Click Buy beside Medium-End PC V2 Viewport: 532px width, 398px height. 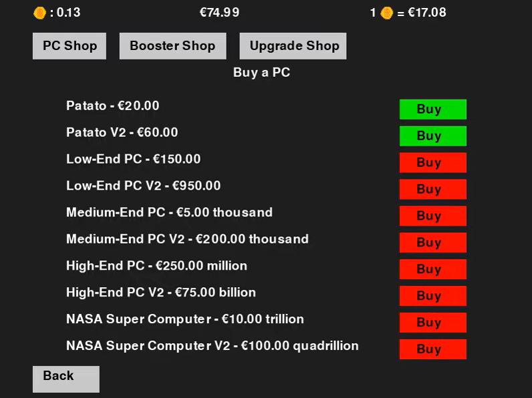432,243
